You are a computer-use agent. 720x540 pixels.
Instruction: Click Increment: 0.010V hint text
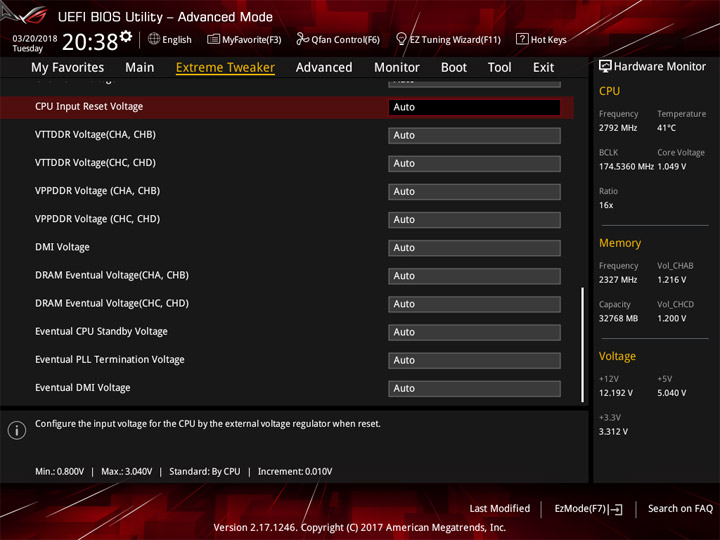tap(295, 472)
